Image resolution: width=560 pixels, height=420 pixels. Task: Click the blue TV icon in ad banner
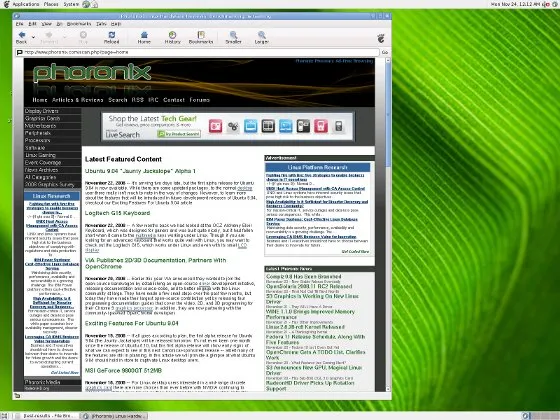(251, 126)
